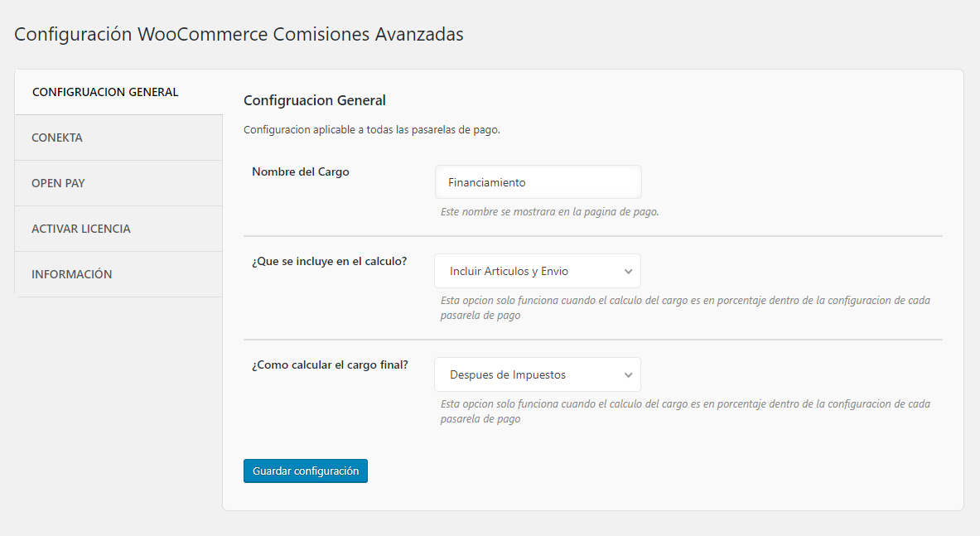
Task: Click the chevron arrow beside Despues de Impuestos
Action: pos(628,374)
